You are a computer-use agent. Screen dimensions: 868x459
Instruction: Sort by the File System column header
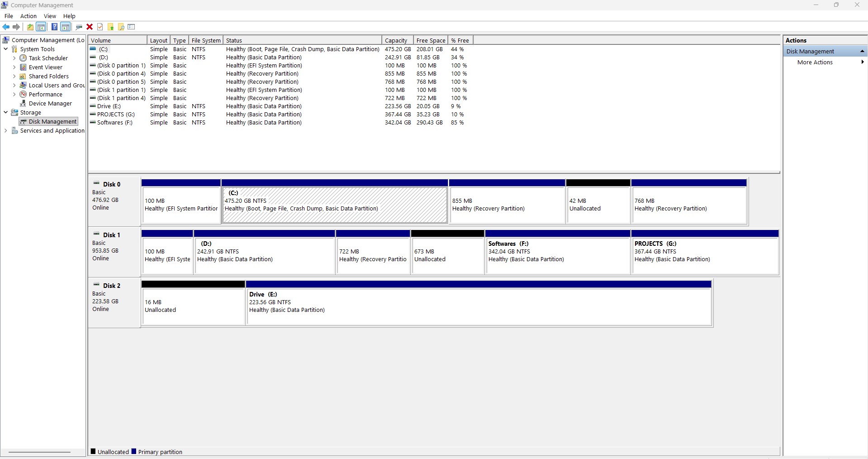click(206, 40)
